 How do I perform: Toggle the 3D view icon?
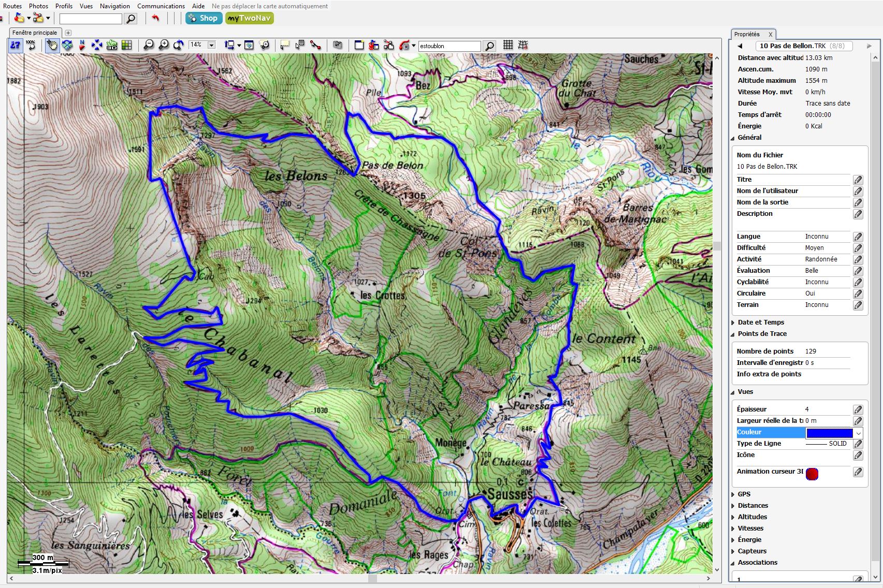pos(112,46)
